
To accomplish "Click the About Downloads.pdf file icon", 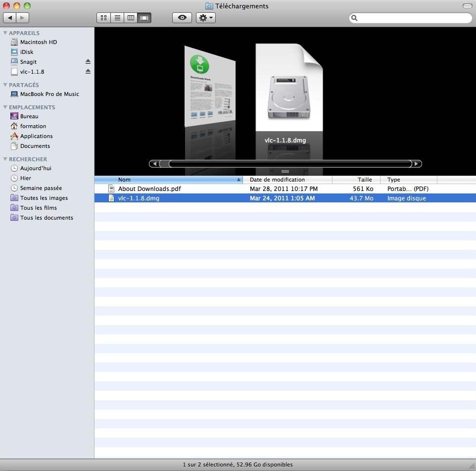I will click(x=111, y=189).
